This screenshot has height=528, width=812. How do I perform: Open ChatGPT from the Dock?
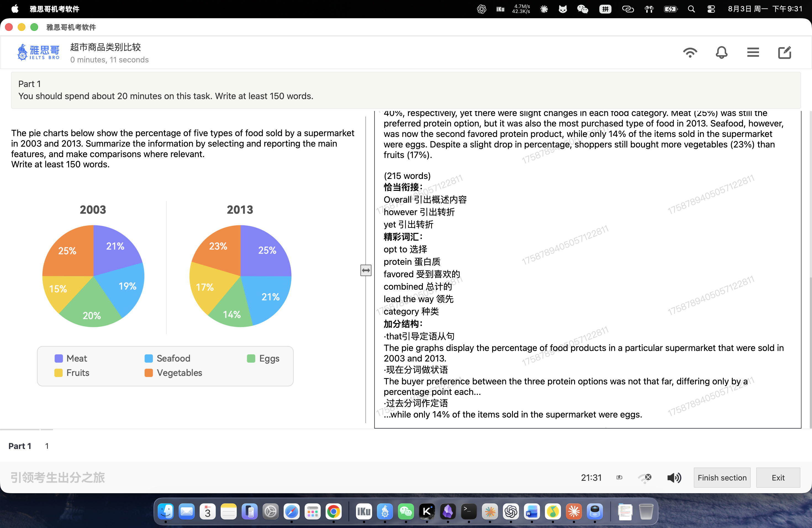511,512
